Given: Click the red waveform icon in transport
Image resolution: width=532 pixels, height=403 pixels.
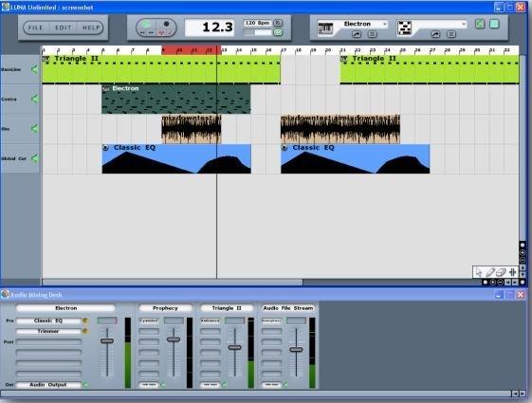Looking at the screenshot, I should (x=161, y=33).
